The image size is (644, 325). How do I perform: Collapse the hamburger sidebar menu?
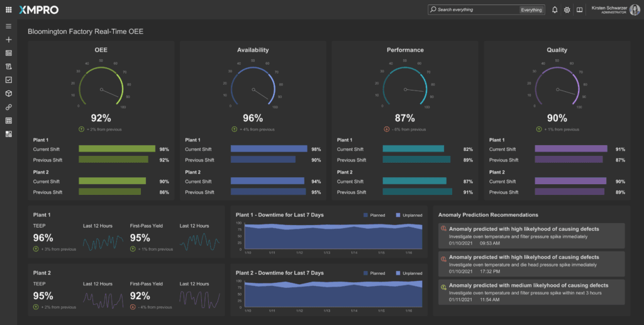coord(9,26)
